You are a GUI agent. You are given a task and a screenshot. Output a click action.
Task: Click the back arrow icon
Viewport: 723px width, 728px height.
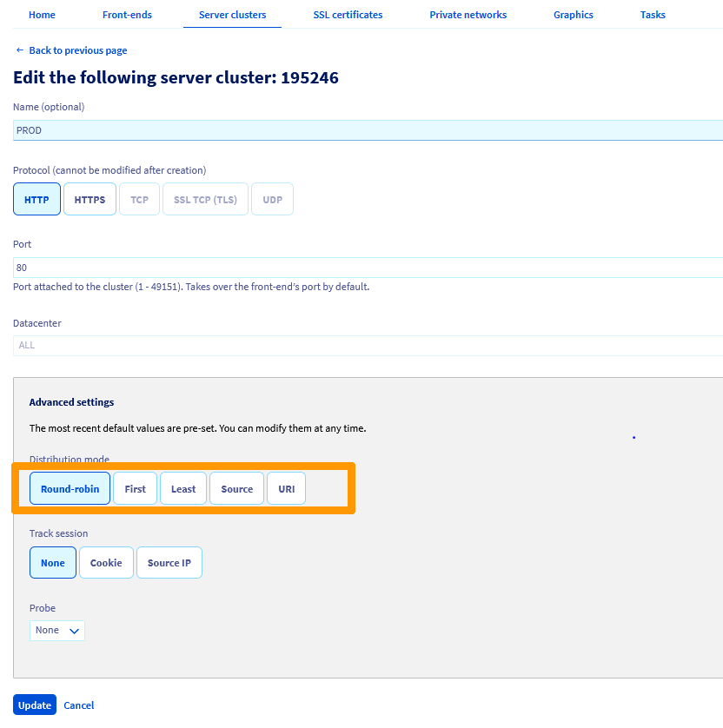click(x=19, y=50)
